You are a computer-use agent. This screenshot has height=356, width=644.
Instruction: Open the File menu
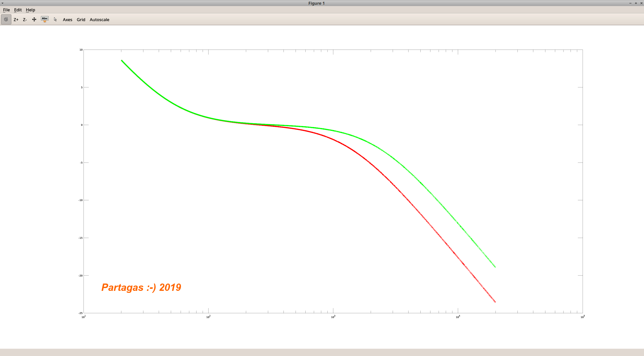(6, 10)
